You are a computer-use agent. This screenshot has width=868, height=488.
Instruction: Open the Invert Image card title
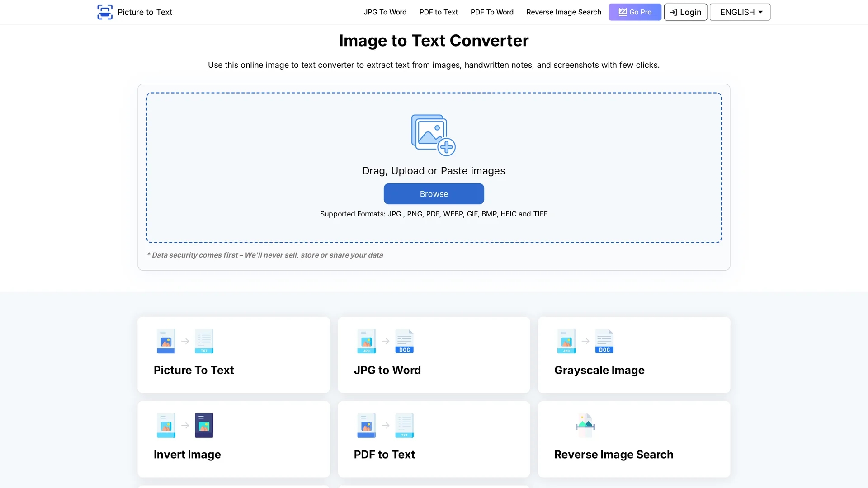coord(187,455)
